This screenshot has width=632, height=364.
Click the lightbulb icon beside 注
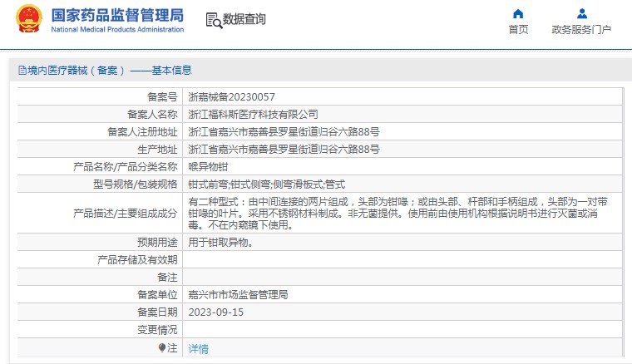tap(162, 347)
